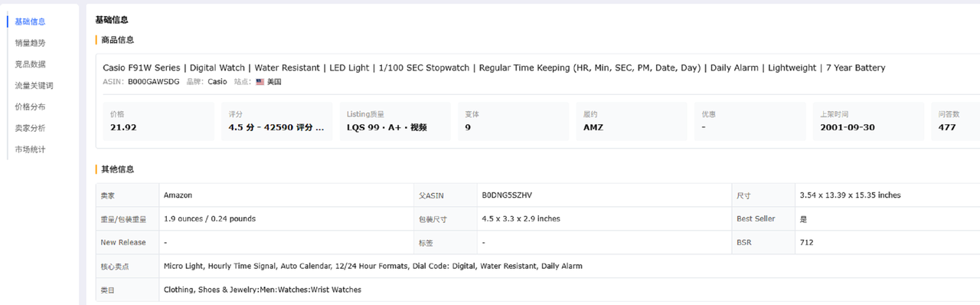This screenshot has width=980, height=305.
Task: Click the 上架时间 2001-09-30 card
Action: coord(869,121)
